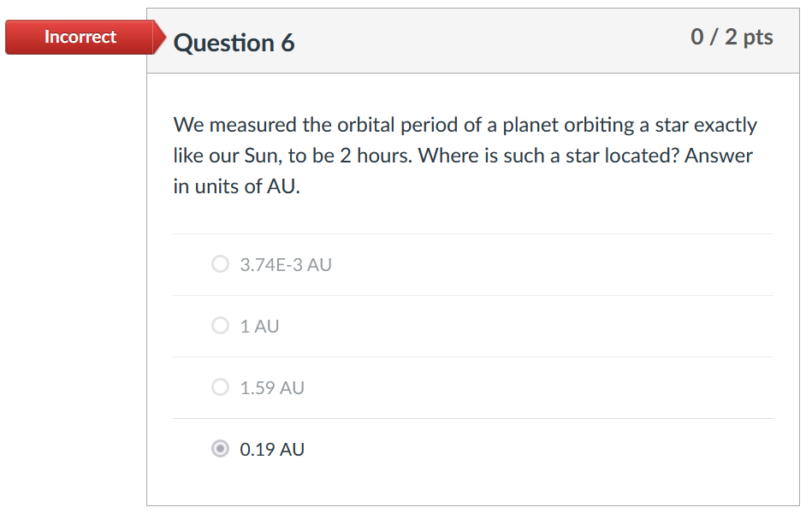Click the word "Sun" in the question
This screenshot has height=519, width=812.
tap(261, 156)
